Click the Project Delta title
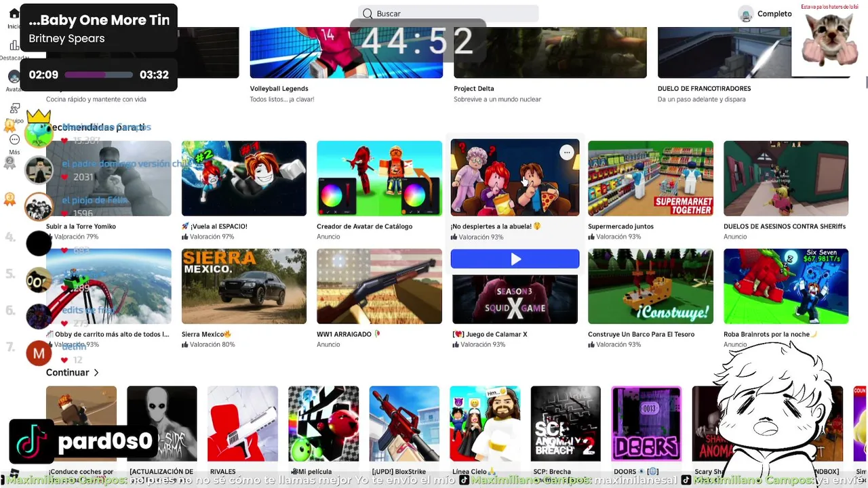This screenshot has height=488, width=868. pyautogui.click(x=473, y=89)
